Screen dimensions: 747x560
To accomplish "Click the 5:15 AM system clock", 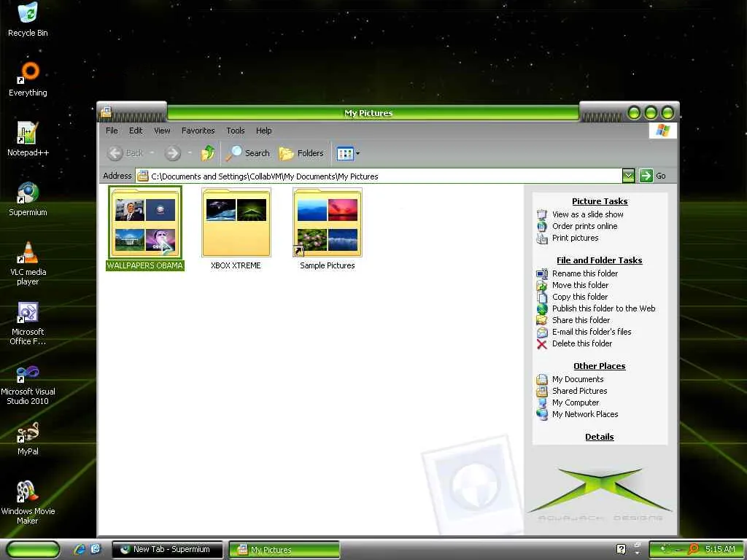I will (x=720, y=549).
